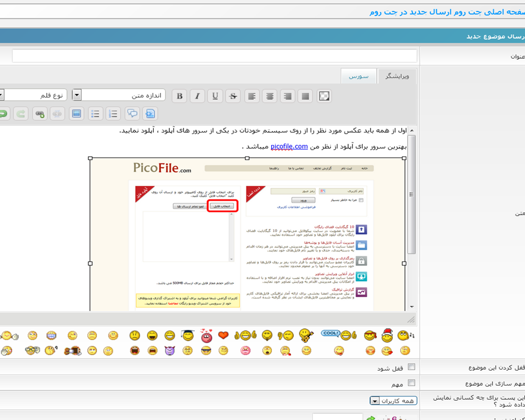Insert image with the picture icon
This screenshot has width=525, height=420.
(76, 114)
